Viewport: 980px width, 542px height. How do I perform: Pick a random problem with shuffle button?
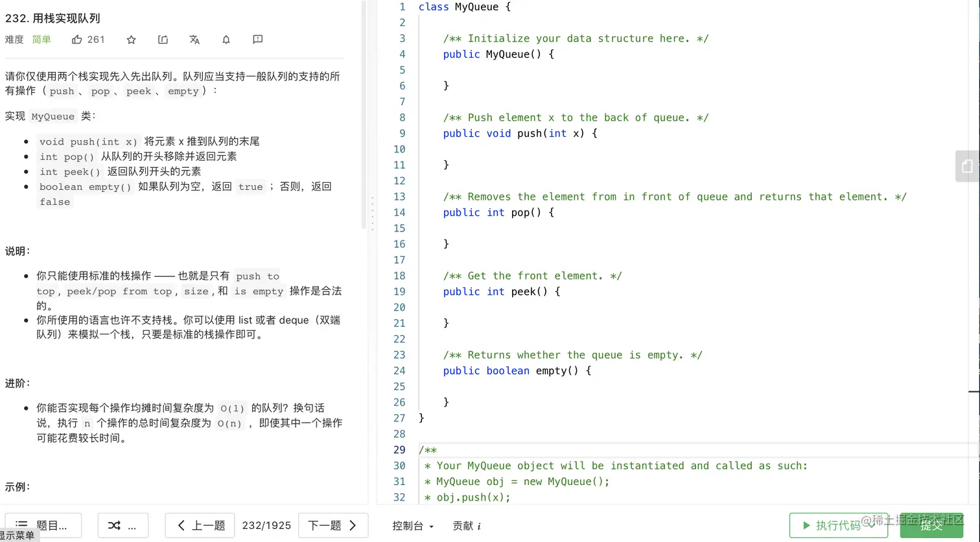coord(123,525)
